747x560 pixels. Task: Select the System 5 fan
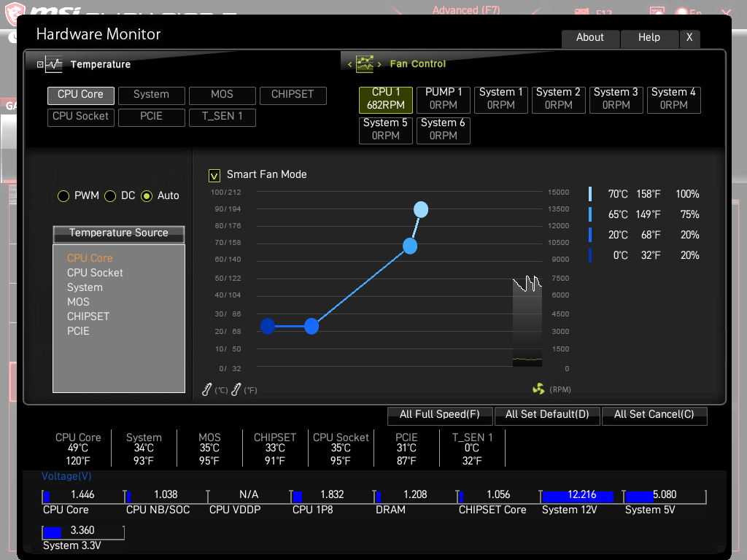coord(385,130)
